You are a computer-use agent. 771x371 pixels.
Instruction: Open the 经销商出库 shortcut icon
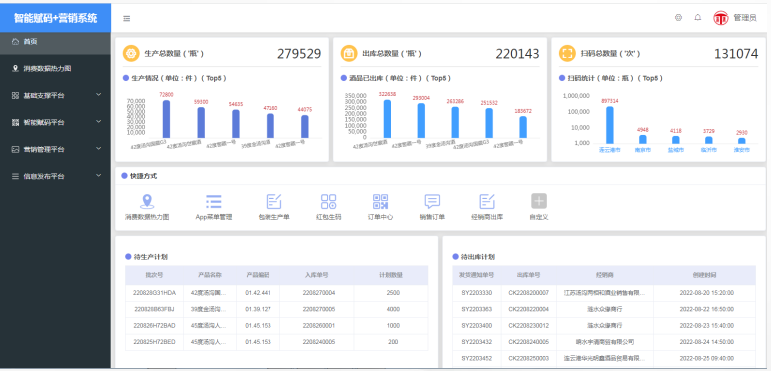pyautogui.click(x=487, y=201)
